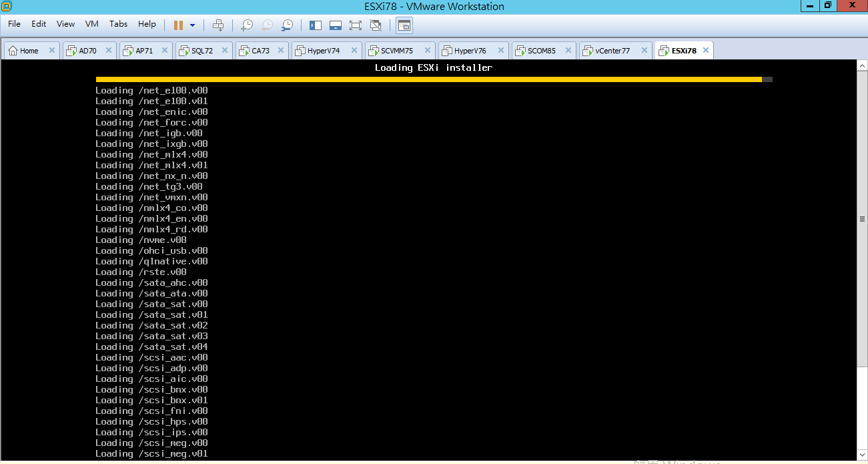Open the View menu

point(65,24)
